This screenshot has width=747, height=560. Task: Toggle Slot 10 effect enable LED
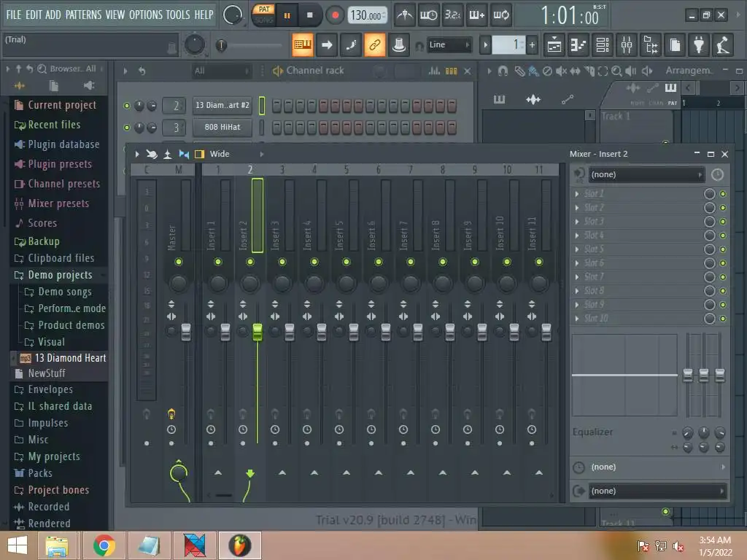[723, 319]
